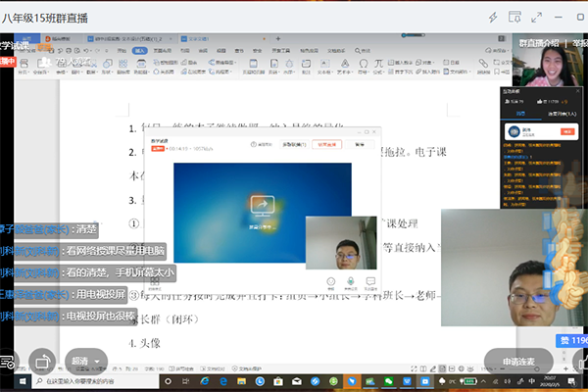This screenshot has height=392, width=588.
Task: Click the 文档校对 status bar entry
Action: coord(213,368)
